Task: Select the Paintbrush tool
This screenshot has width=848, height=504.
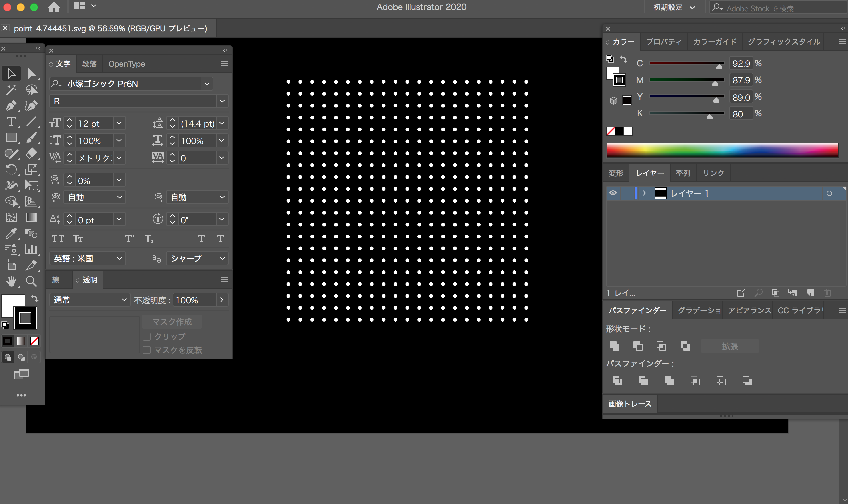Action: click(x=31, y=138)
